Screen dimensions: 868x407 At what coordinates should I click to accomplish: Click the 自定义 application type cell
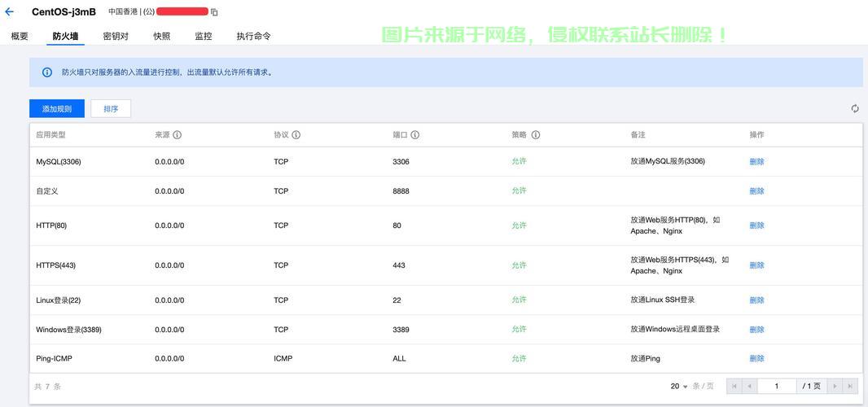point(47,191)
